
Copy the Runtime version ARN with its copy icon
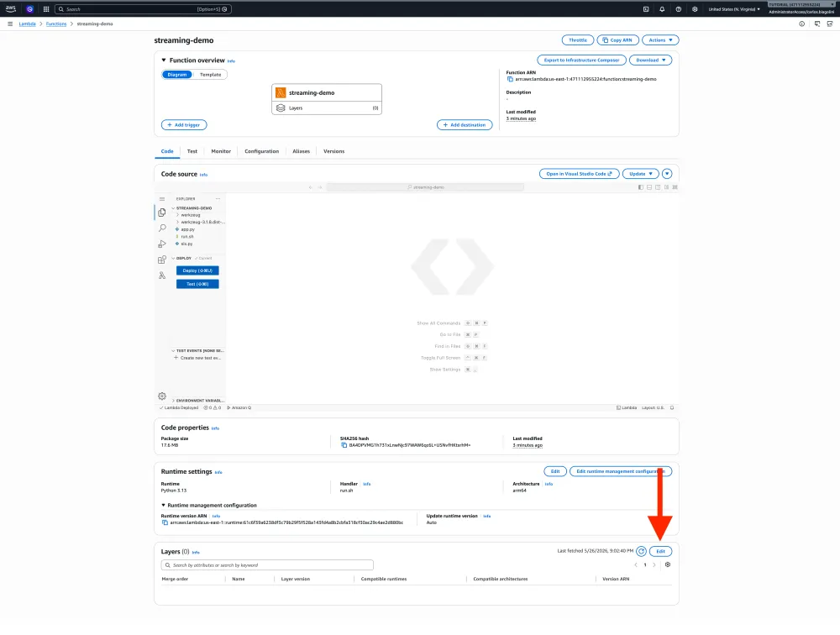click(x=165, y=522)
